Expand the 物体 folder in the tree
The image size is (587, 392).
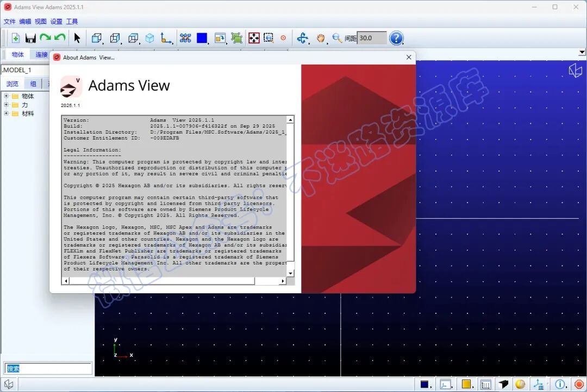point(6,96)
